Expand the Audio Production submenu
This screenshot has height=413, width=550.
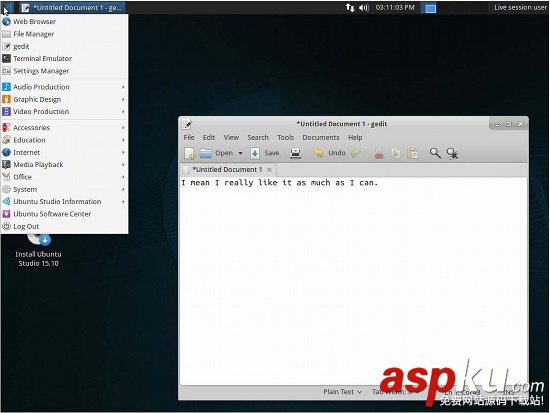[x=65, y=87]
